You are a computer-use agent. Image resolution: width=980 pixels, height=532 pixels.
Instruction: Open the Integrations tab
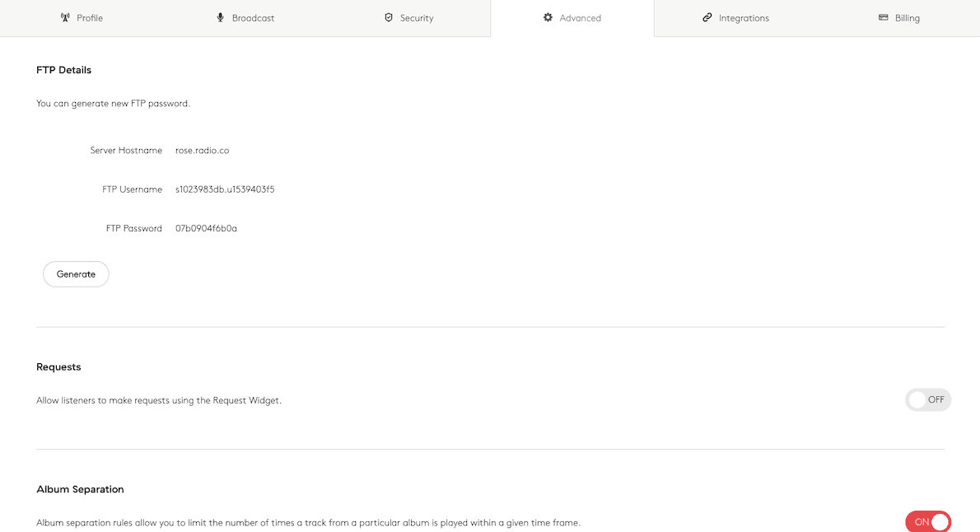pyautogui.click(x=744, y=18)
